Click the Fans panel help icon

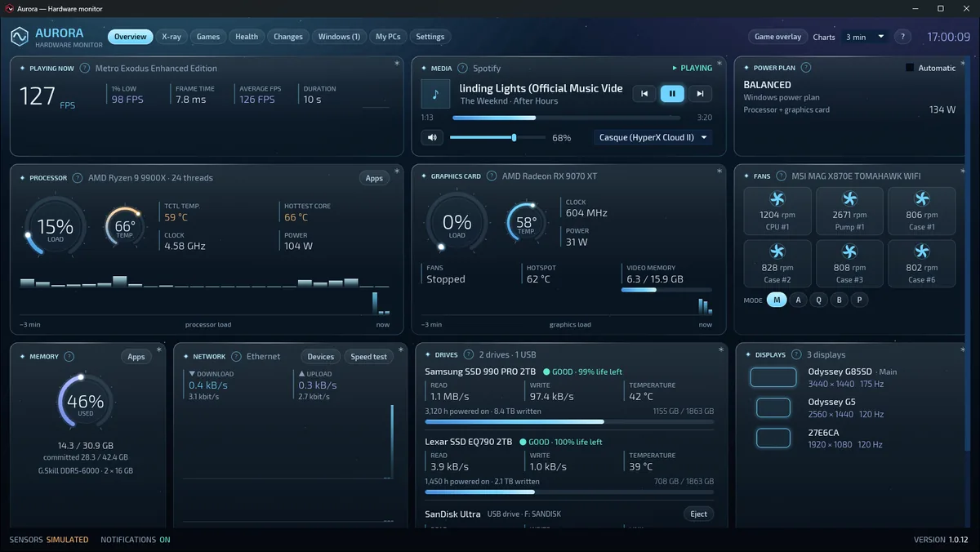click(782, 176)
